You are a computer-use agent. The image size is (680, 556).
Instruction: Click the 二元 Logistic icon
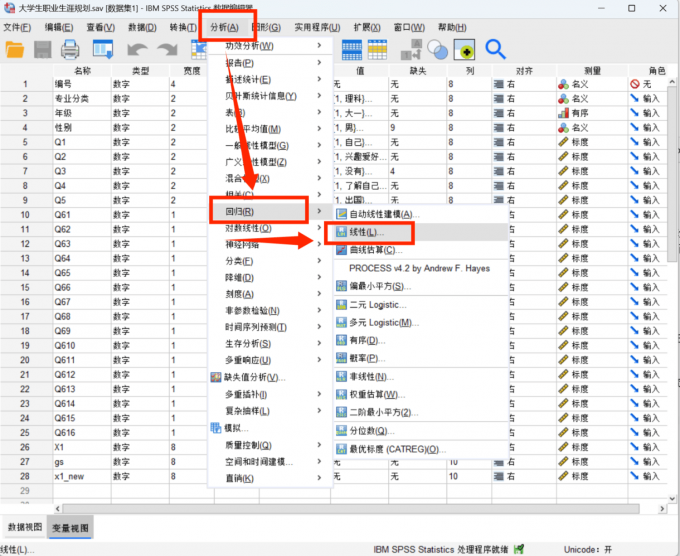coord(342,305)
